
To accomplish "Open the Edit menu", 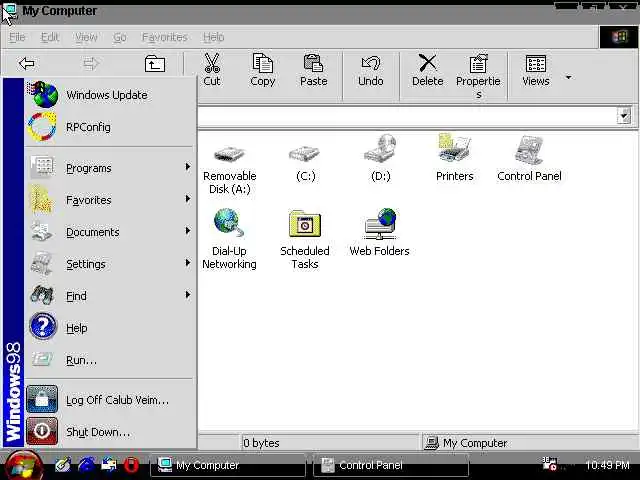I will (50, 37).
